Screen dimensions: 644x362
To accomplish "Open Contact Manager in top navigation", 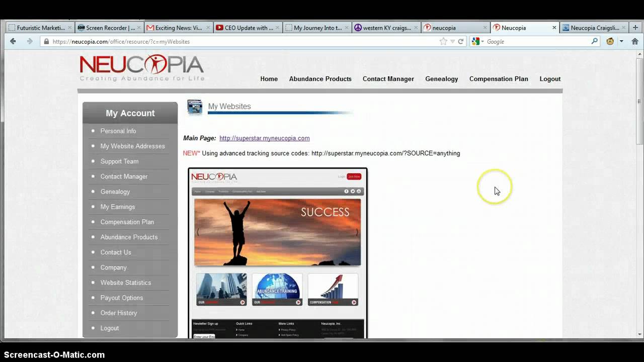I will [x=388, y=79].
